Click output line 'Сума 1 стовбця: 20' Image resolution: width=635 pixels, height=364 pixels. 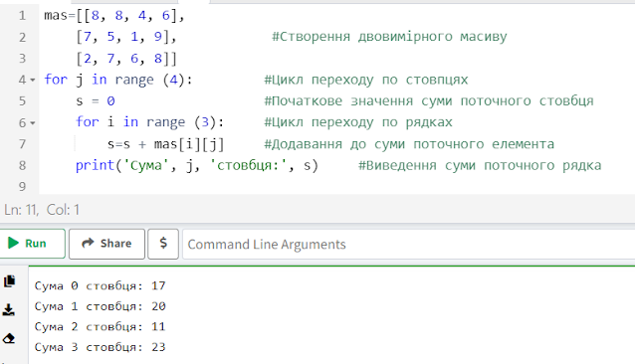pos(101,306)
